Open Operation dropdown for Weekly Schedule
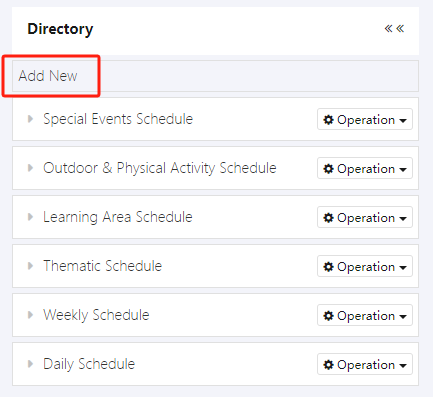The image size is (433, 397). click(x=365, y=315)
